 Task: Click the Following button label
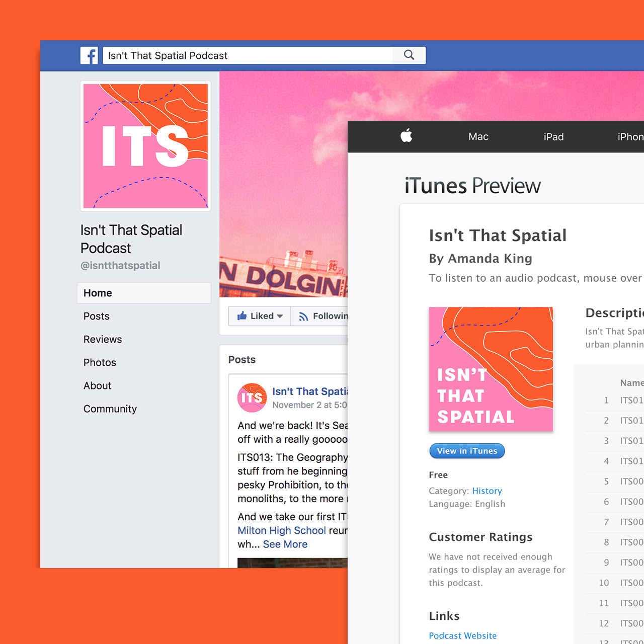tap(330, 316)
